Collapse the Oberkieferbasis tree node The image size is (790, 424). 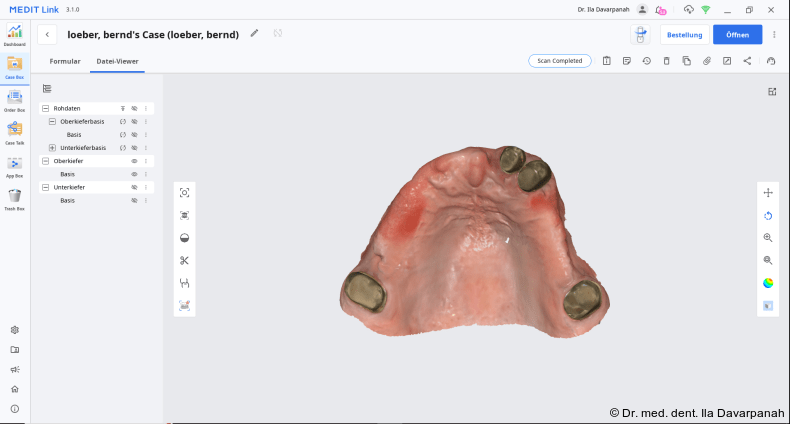pos(52,121)
